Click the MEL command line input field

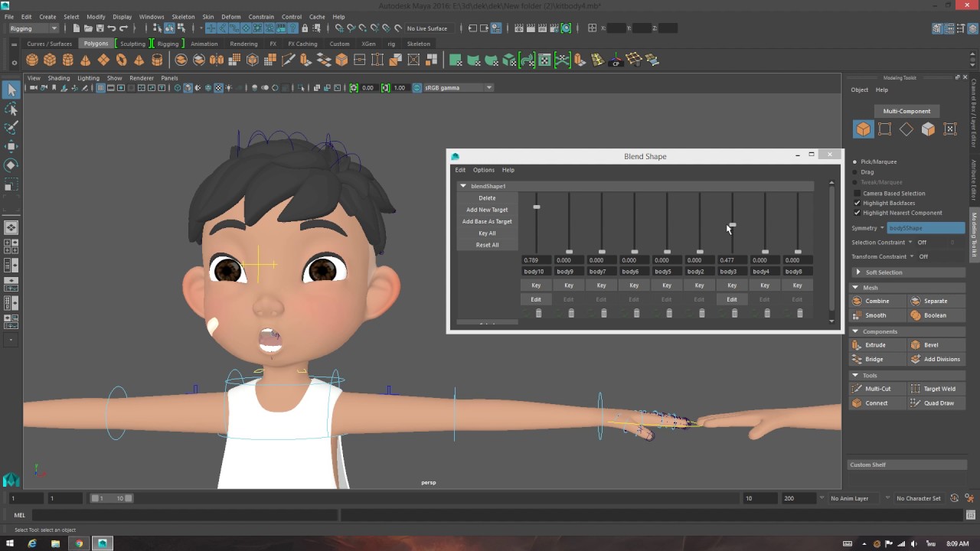point(184,515)
